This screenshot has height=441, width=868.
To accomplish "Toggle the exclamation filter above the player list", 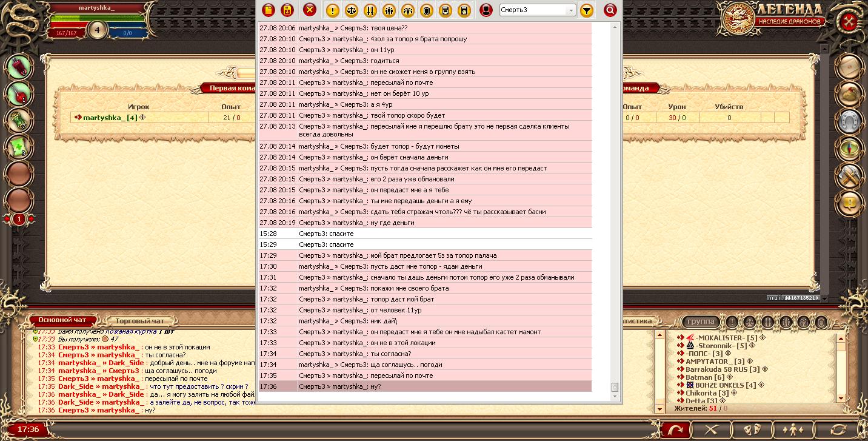I will [x=732, y=322].
